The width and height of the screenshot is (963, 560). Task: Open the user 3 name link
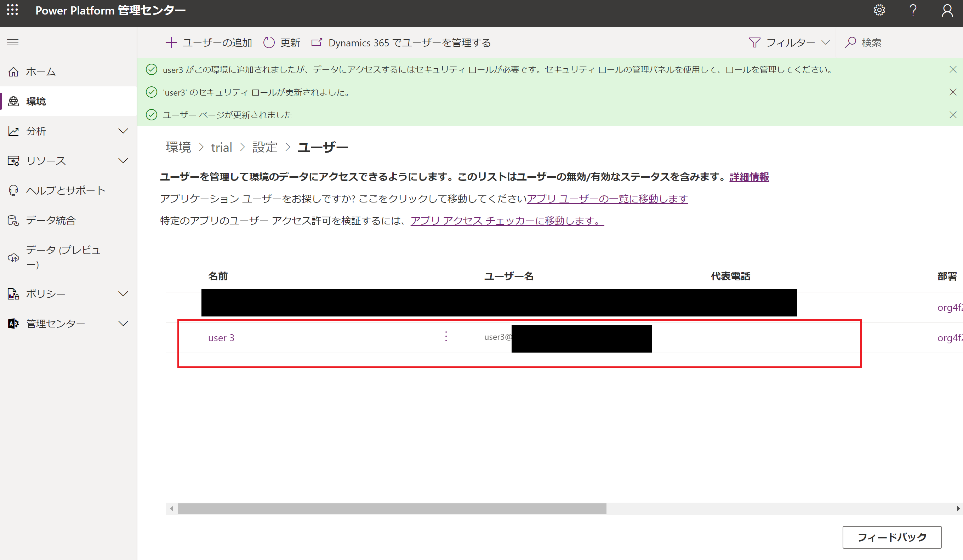pos(221,338)
